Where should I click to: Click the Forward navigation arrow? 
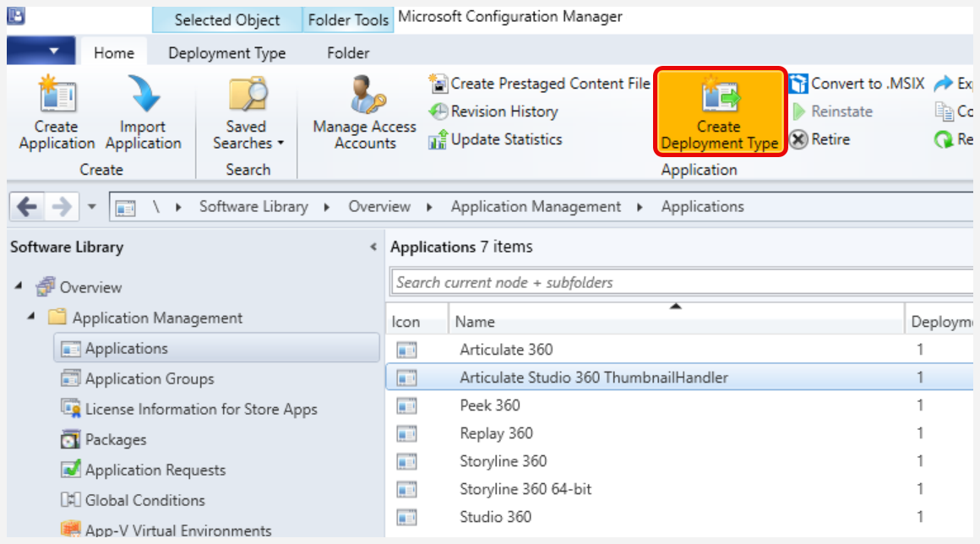click(61, 206)
